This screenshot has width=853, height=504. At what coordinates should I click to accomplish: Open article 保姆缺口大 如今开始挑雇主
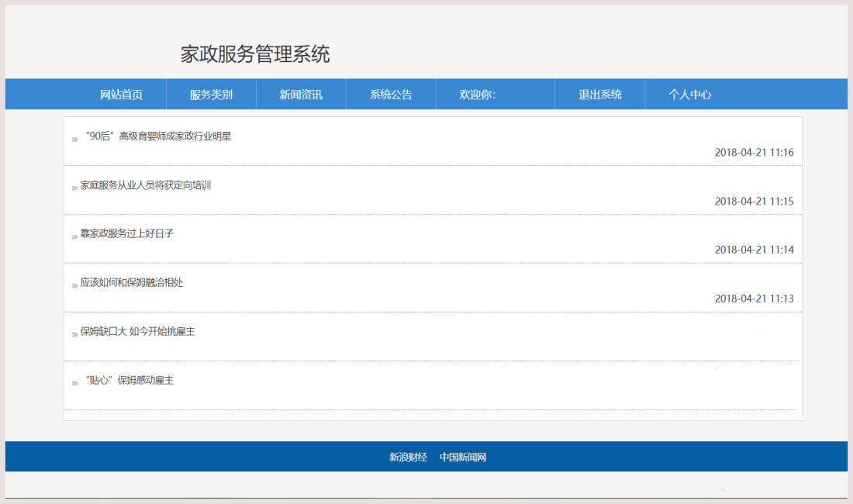[137, 332]
